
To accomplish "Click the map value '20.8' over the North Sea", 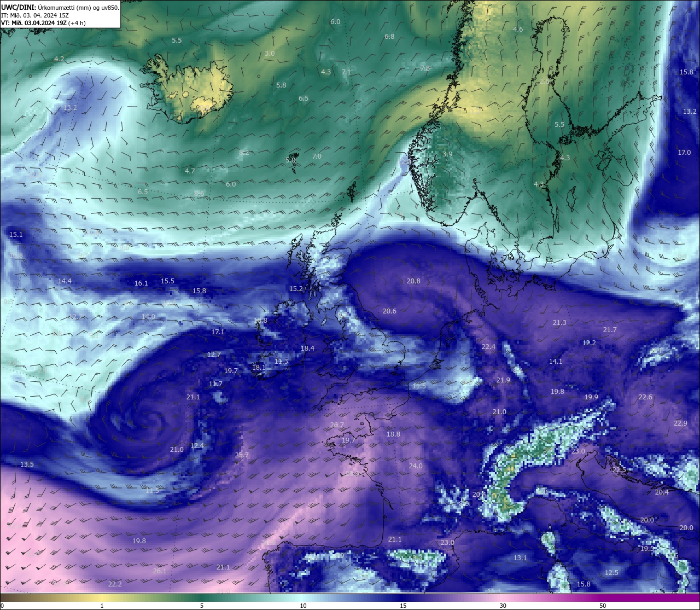I will (413, 281).
